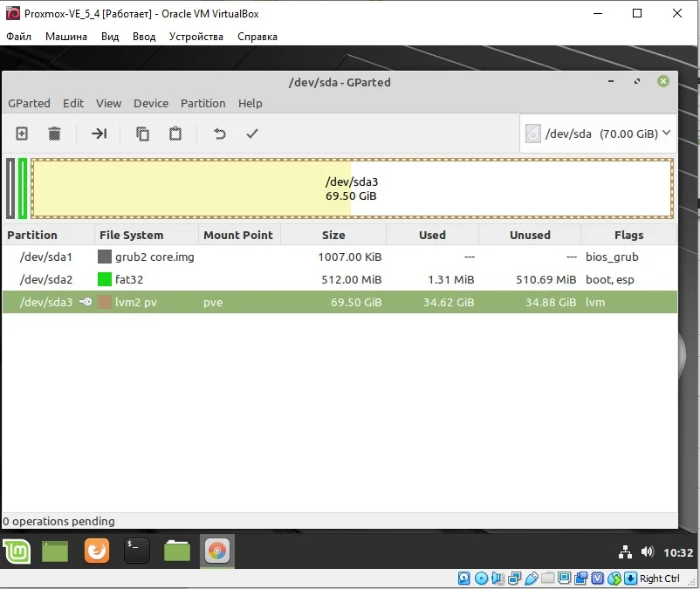Click the Partition column header

(x=49, y=235)
